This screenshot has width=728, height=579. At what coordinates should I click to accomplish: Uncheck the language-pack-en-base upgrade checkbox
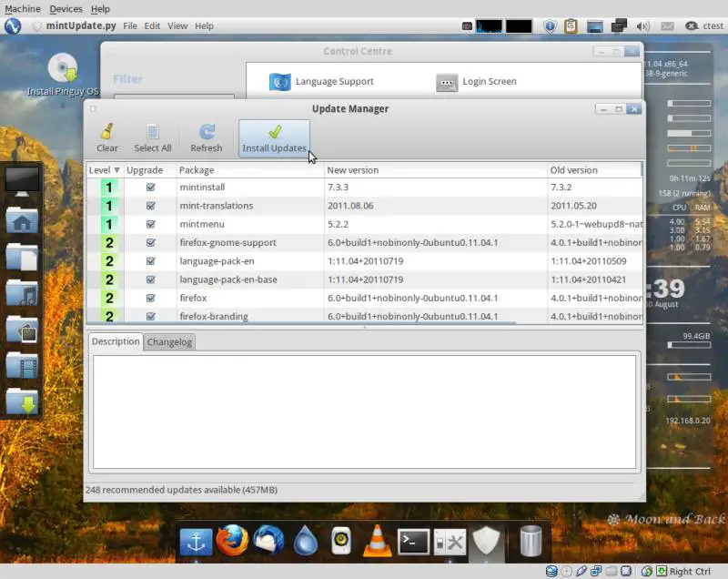click(x=150, y=279)
